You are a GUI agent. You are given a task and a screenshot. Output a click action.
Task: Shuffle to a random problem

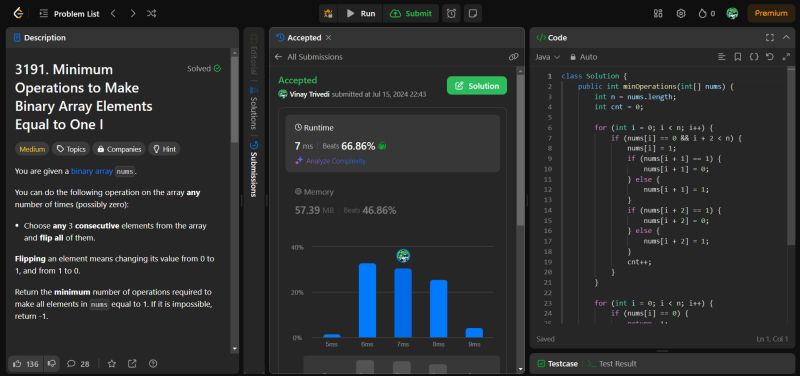coord(152,14)
